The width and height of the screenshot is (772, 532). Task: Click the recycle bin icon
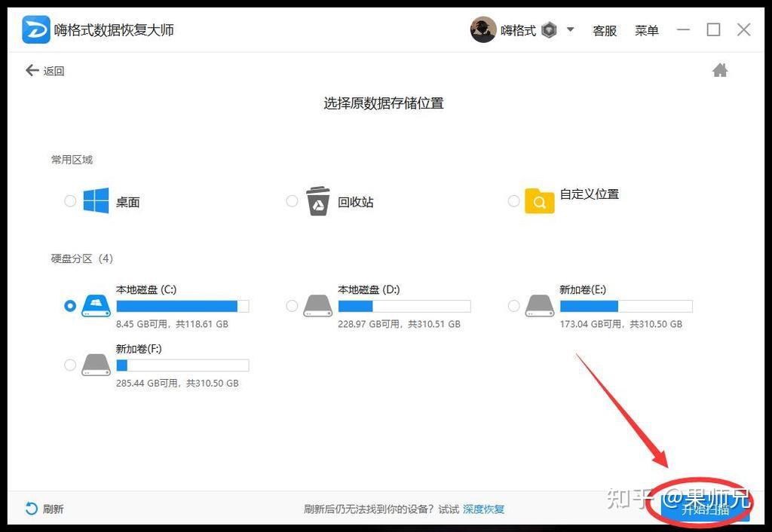[318, 200]
